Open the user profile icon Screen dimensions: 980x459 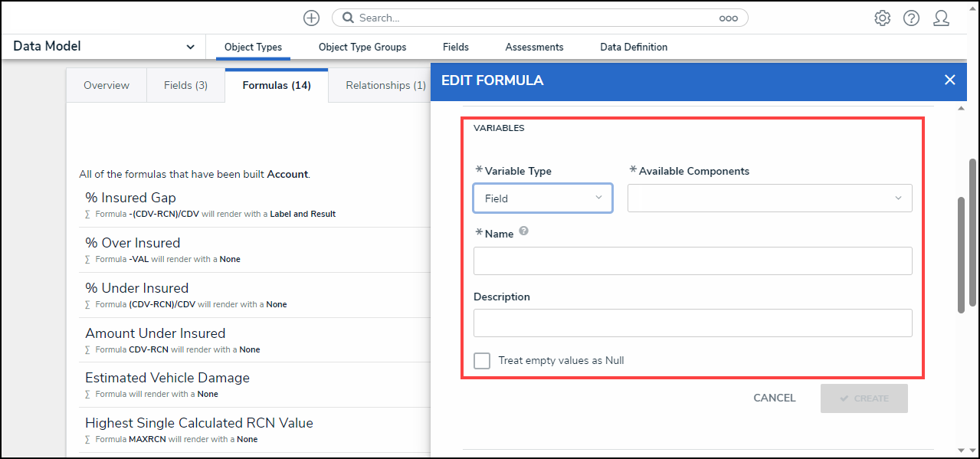(941, 18)
